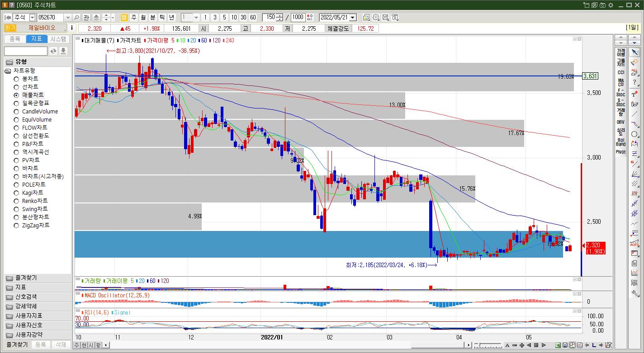
Task: Open the date 2022/05/21 dropdown
Action: click(x=353, y=17)
